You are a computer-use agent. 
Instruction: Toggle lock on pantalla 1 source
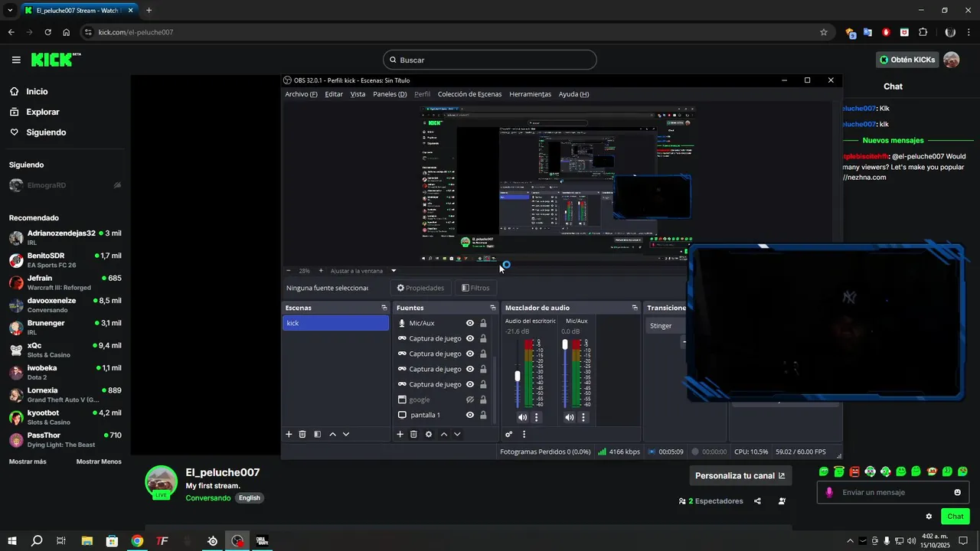483,415
